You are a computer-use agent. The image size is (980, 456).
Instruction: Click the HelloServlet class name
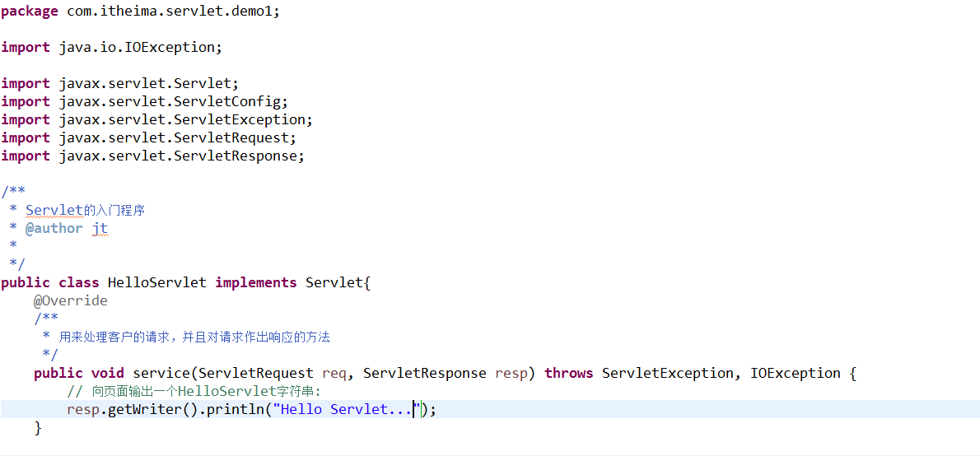point(157,283)
